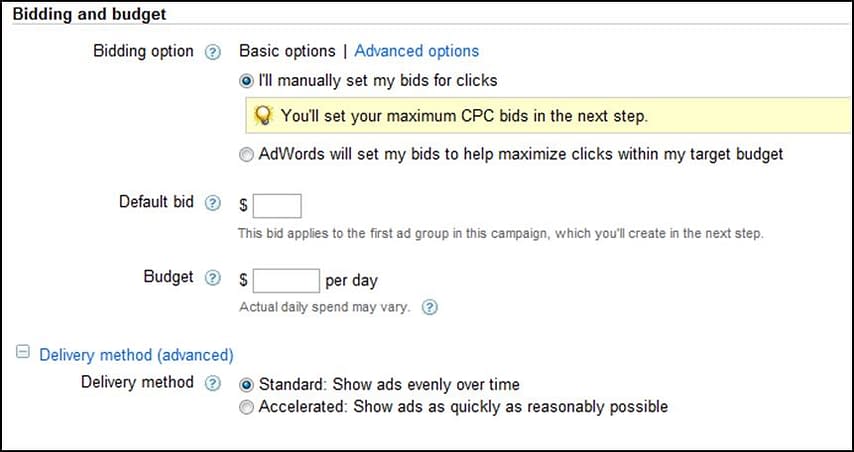854x452 pixels.
Task: Select 'I'll manually set my bids for clicks'
Action: pyautogui.click(x=247, y=80)
